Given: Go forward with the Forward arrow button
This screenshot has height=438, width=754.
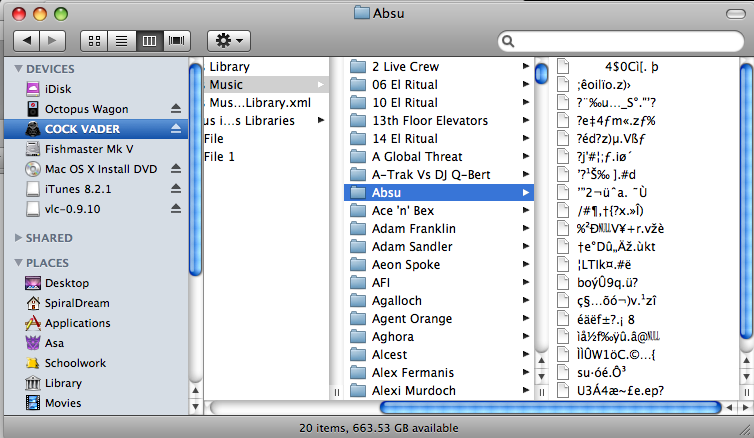Looking at the screenshot, I should pyautogui.click(x=52, y=41).
